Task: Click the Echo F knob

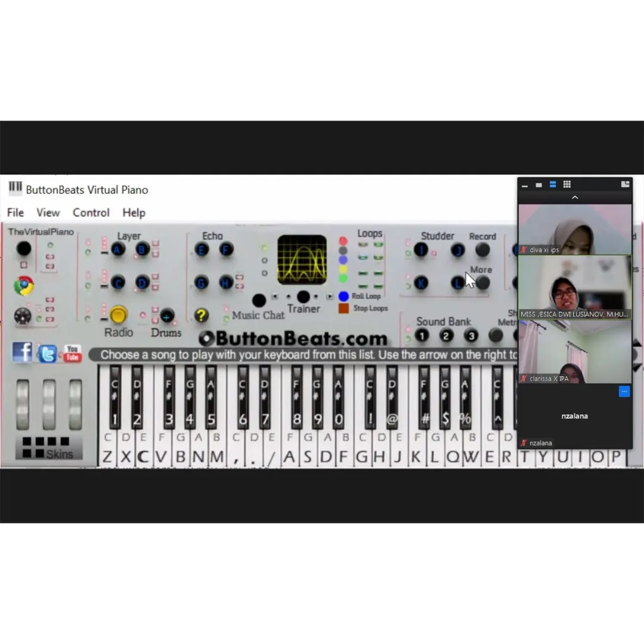Action: coord(227,249)
